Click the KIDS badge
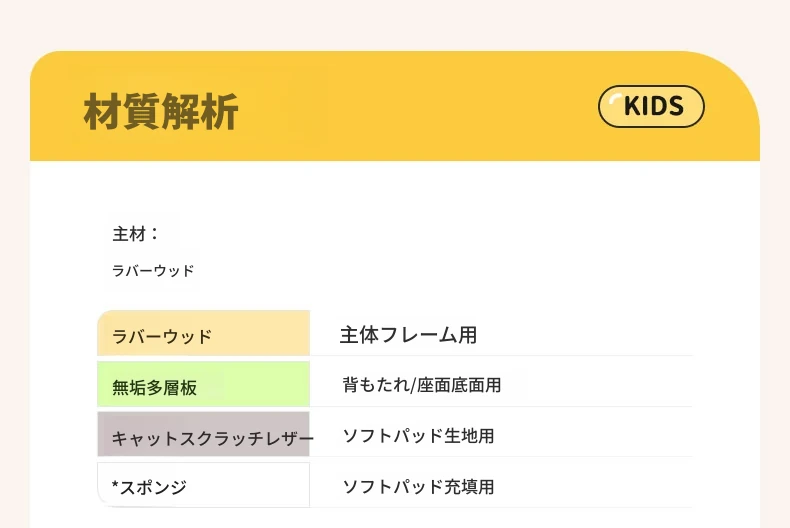The width and height of the screenshot is (790, 528). click(x=651, y=106)
